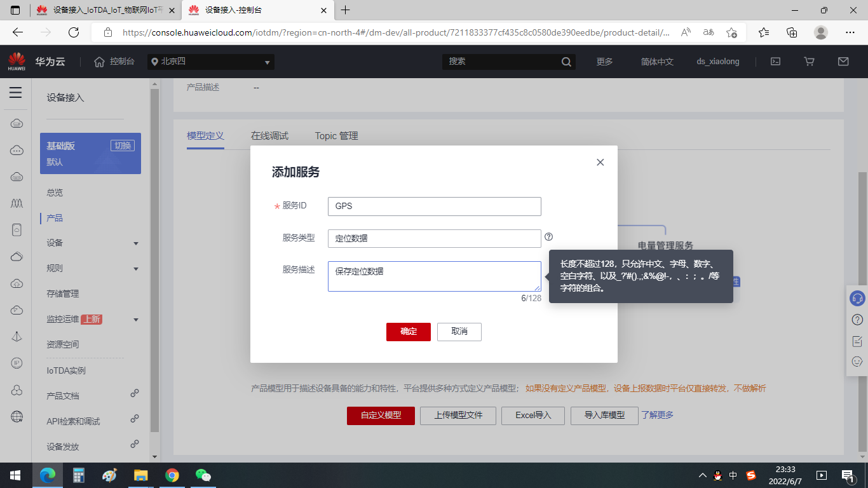
Task: Click the 自定义模型 button
Action: click(x=381, y=416)
